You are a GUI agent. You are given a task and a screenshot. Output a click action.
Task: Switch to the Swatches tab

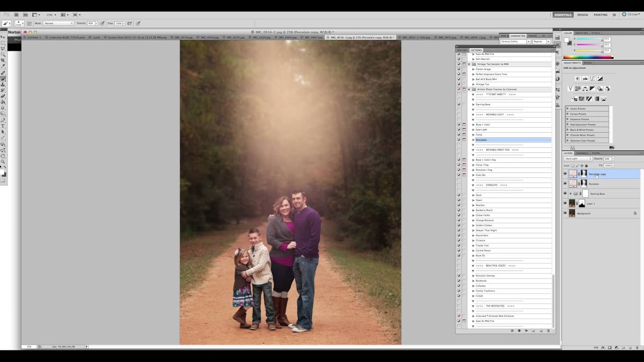(582, 33)
